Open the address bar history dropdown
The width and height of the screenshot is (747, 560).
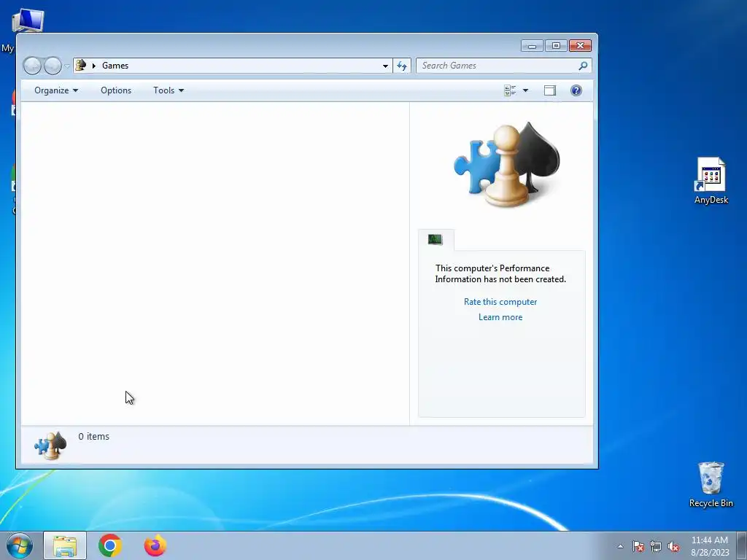[385, 66]
